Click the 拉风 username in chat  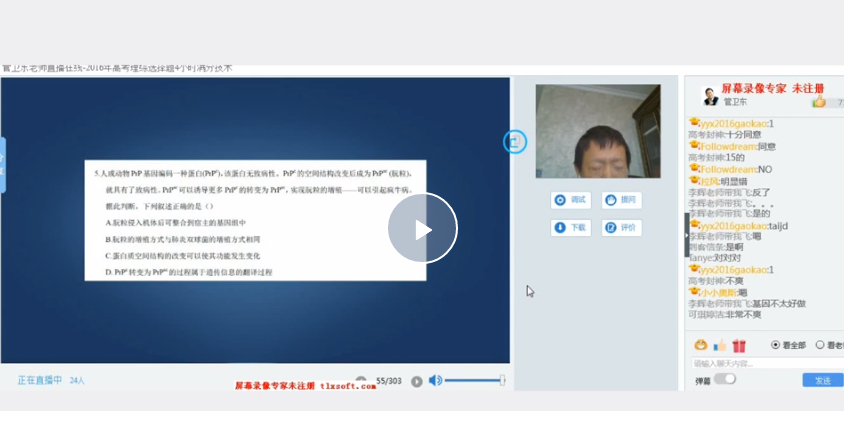(708, 181)
